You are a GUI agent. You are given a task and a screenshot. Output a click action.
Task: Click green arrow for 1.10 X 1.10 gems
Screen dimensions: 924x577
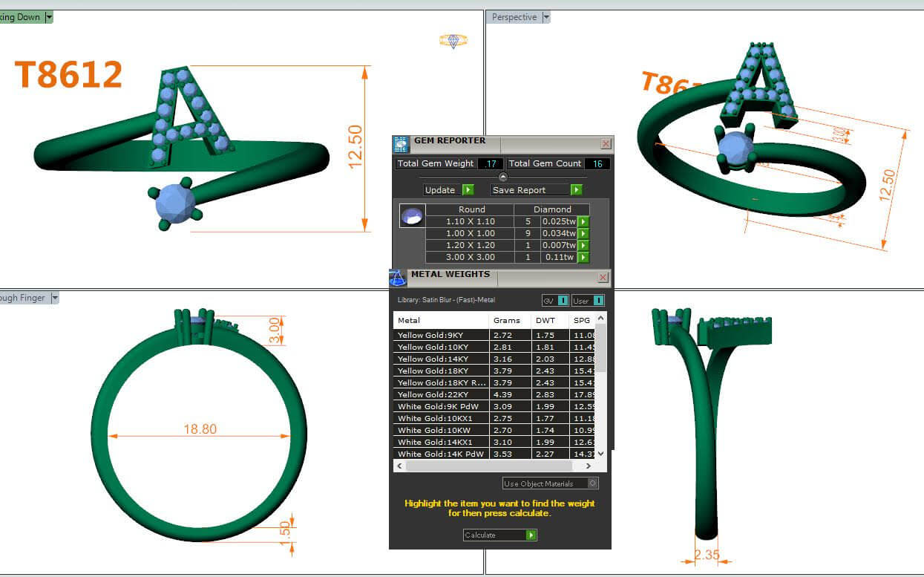(583, 222)
